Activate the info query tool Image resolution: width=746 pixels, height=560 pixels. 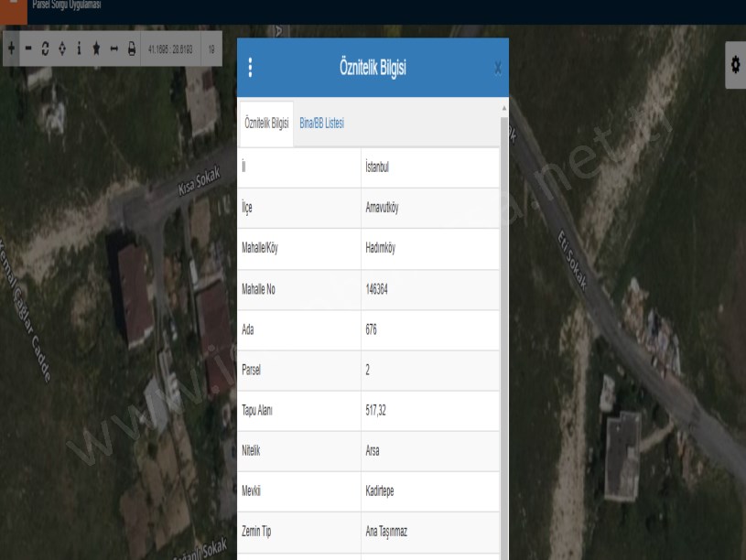[79, 48]
